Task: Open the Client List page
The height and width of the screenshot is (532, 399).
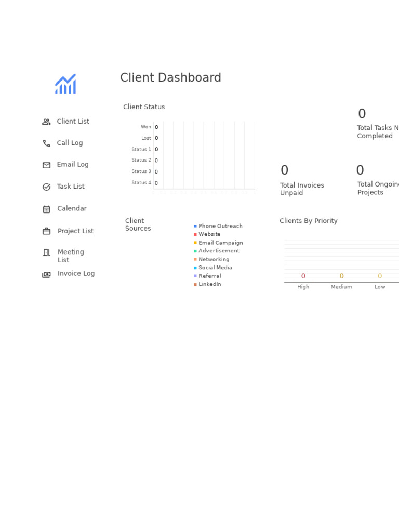Action: [73, 121]
